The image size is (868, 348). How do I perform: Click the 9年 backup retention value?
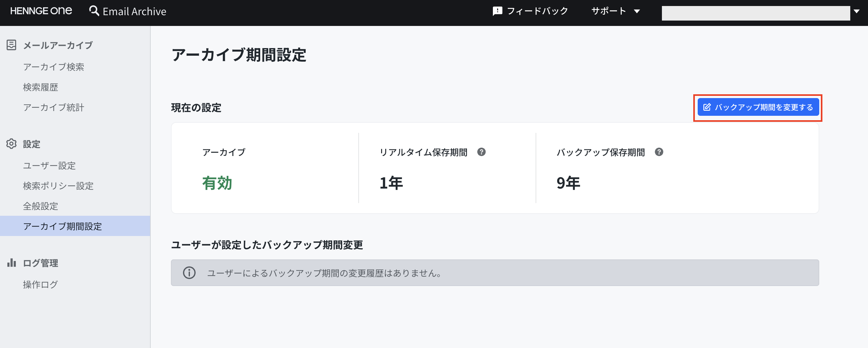pyautogui.click(x=569, y=183)
